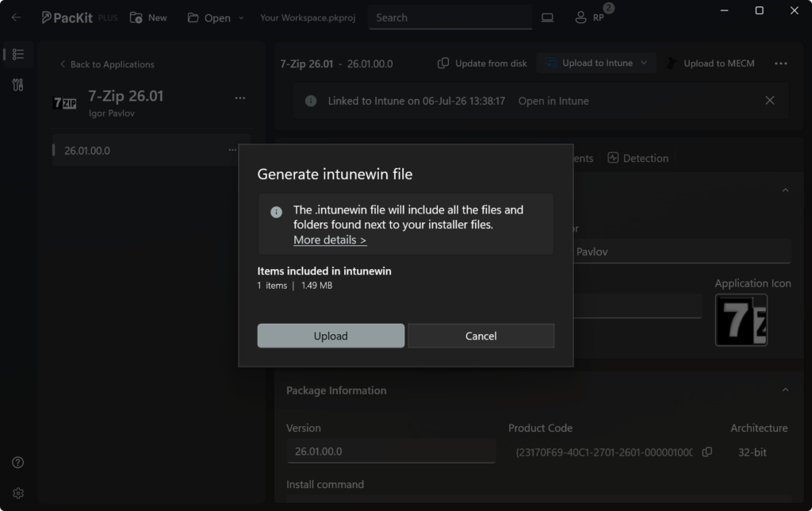
Task: Click the computer device icon
Action: point(547,17)
